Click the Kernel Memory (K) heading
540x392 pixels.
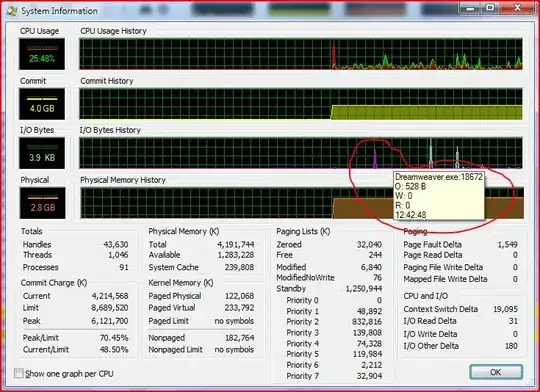pyautogui.click(x=181, y=283)
